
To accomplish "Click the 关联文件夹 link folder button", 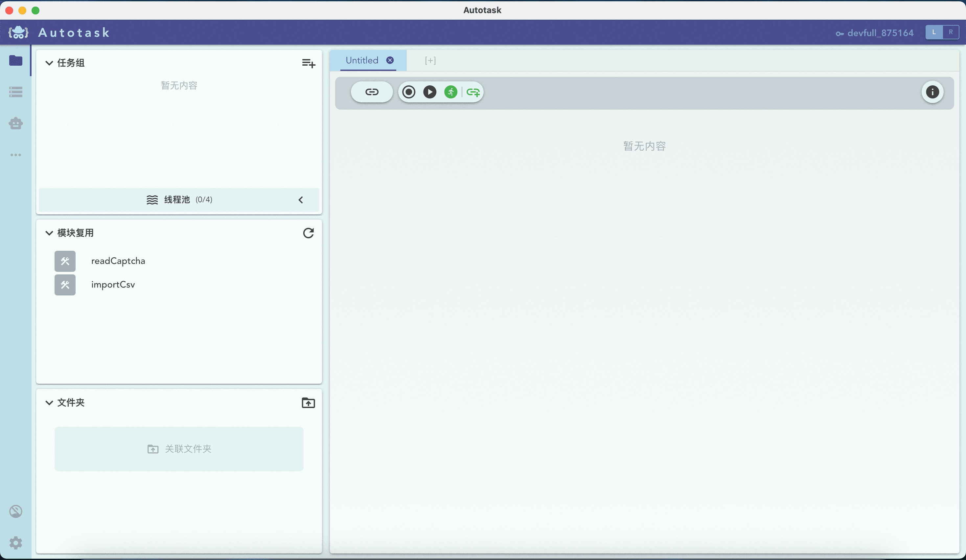I will (179, 449).
